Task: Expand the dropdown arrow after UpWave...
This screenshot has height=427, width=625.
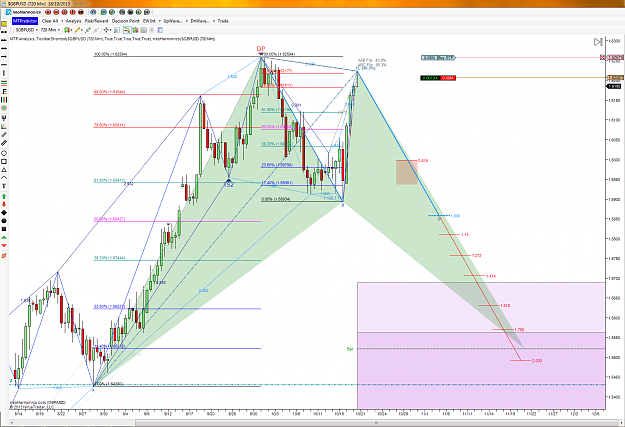Action: 187,21
